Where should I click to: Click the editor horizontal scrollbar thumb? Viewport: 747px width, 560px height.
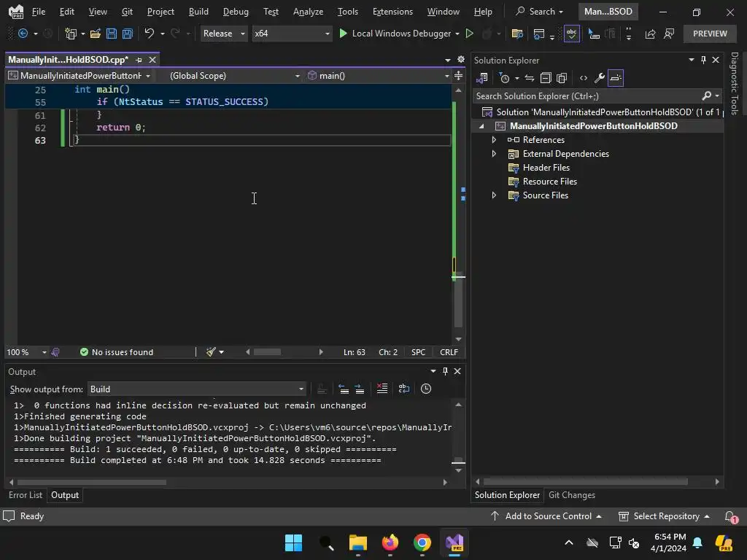pos(267,352)
